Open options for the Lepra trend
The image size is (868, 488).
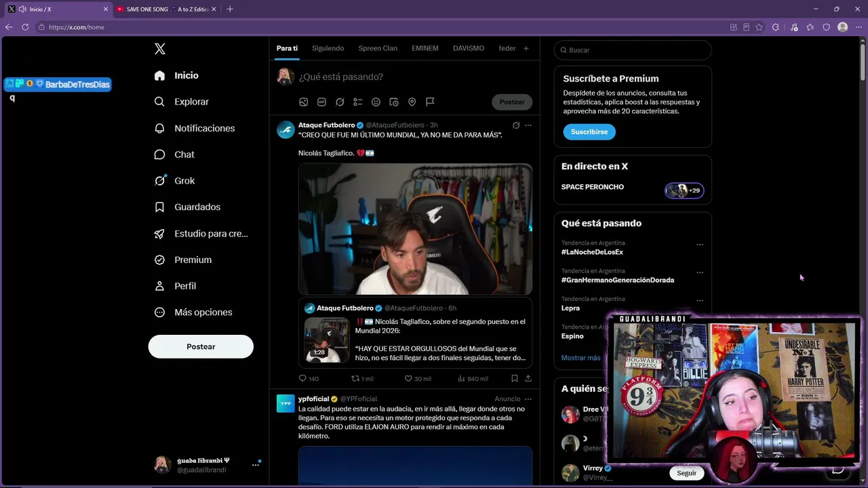click(700, 301)
